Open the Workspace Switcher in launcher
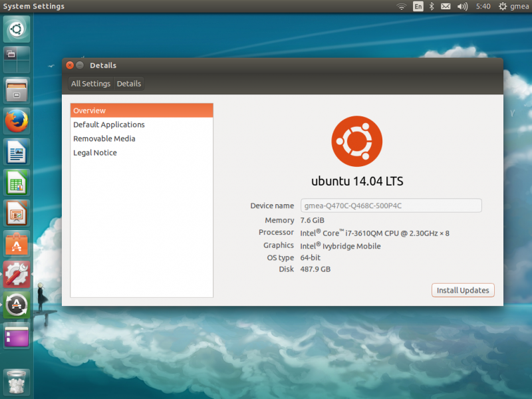532x399 pixels. [x=17, y=60]
